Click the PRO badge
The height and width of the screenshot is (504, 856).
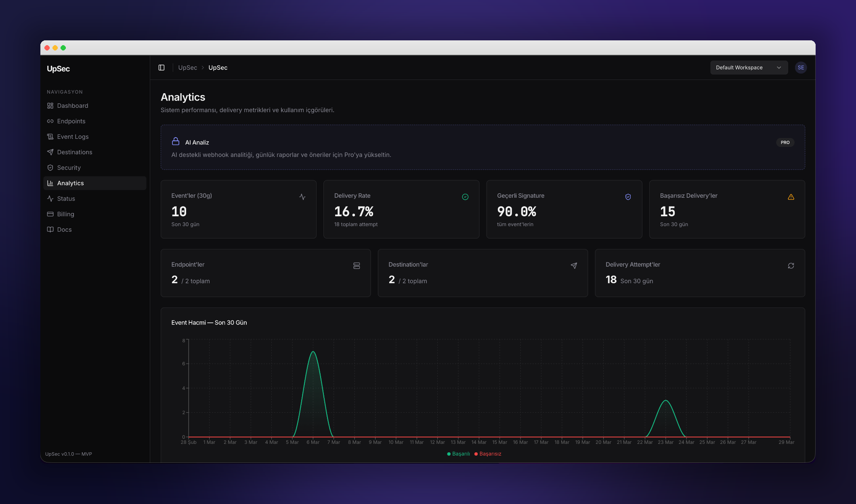[x=785, y=142]
